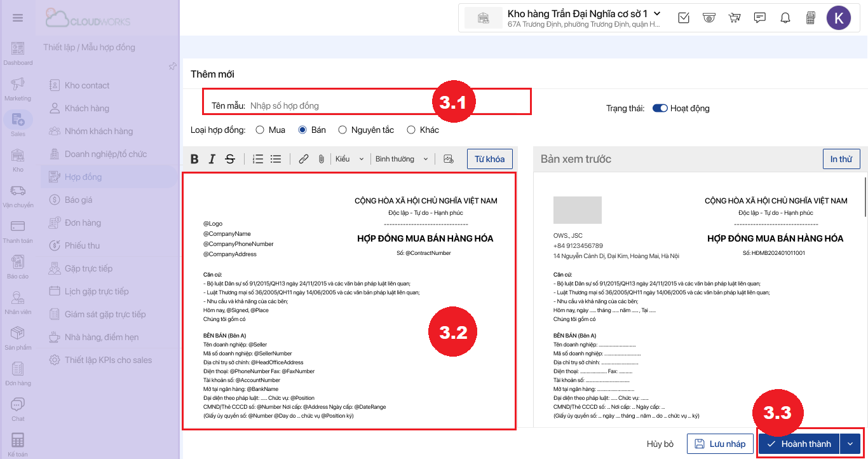Insert hyperlink using the link icon
The height and width of the screenshot is (459, 868).
304,159
